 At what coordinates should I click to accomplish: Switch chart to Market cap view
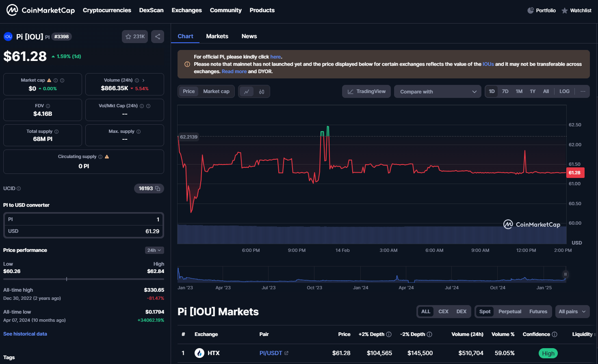click(217, 91)
